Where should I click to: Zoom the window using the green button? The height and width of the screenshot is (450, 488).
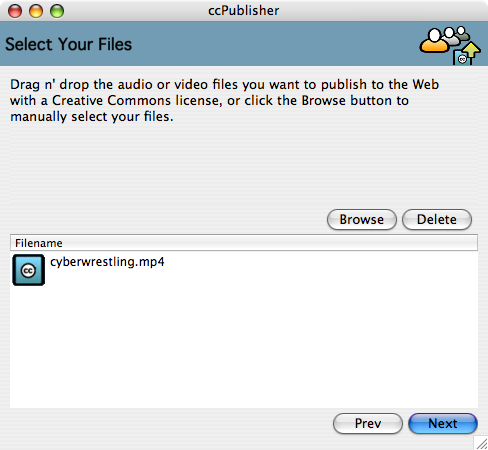pyautogui.click(x=57, y=11)
